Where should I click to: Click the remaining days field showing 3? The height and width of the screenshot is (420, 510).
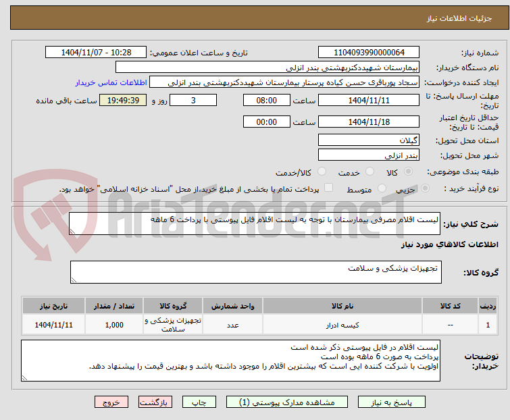(x=193, y=100)
